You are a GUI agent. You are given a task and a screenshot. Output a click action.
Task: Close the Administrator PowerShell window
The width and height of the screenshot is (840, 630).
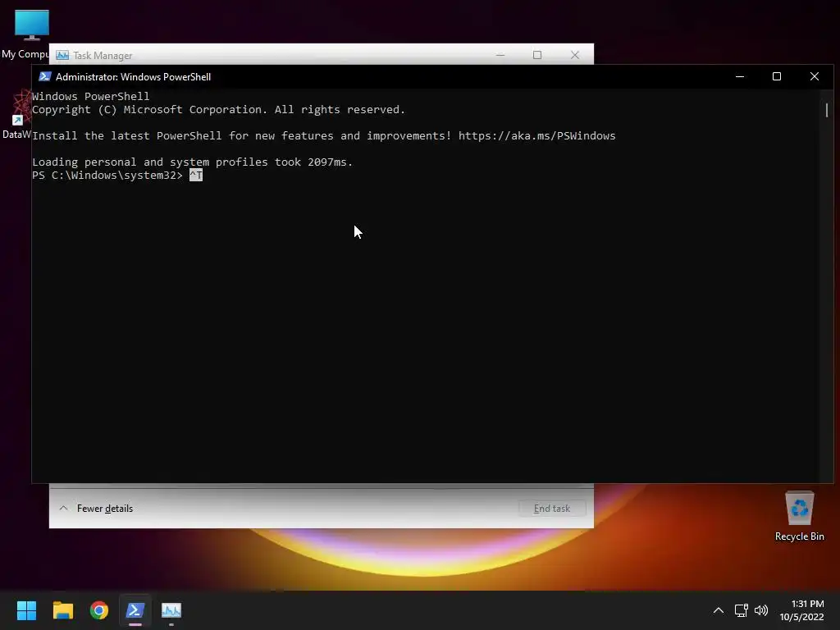(x=815, y=76)
